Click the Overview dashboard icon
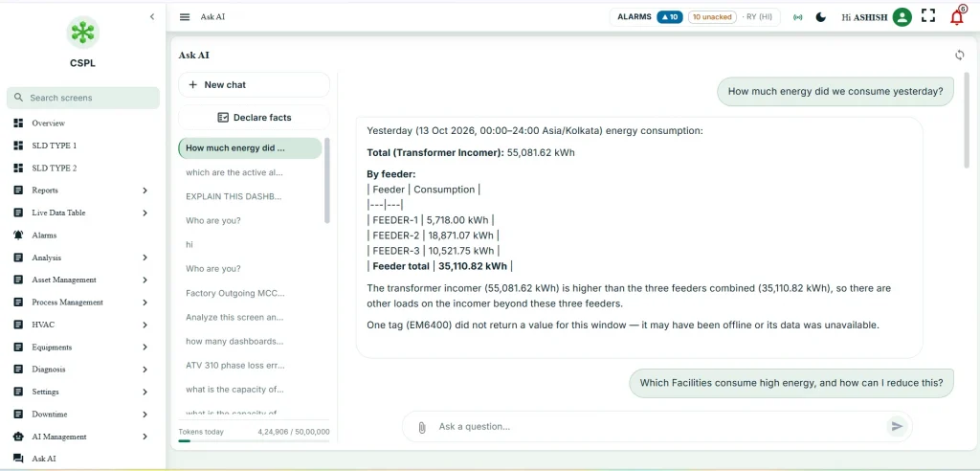This screenshot has height=471, width=980. (18, 123)
